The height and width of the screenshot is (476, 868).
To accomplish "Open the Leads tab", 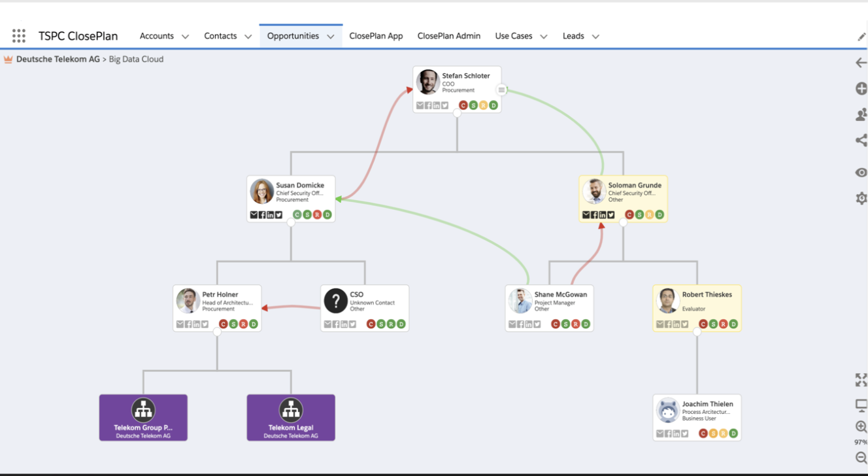I will pos(573,36).
